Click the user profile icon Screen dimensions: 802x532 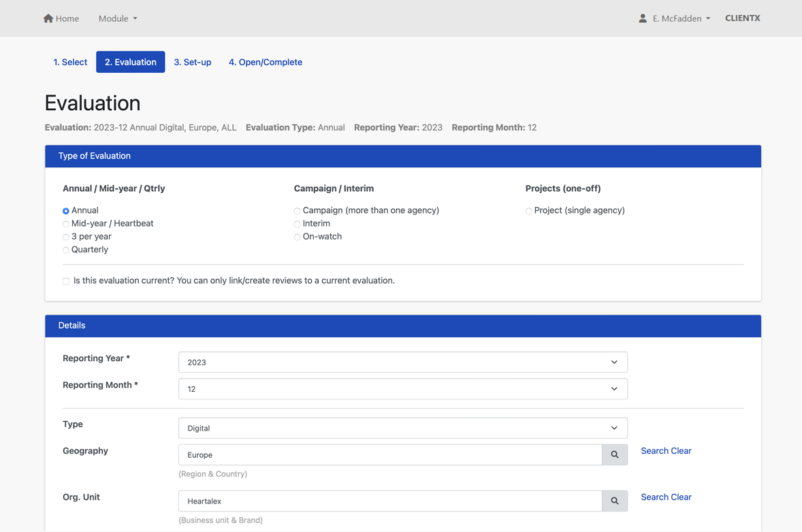click(x=643, y=18)
